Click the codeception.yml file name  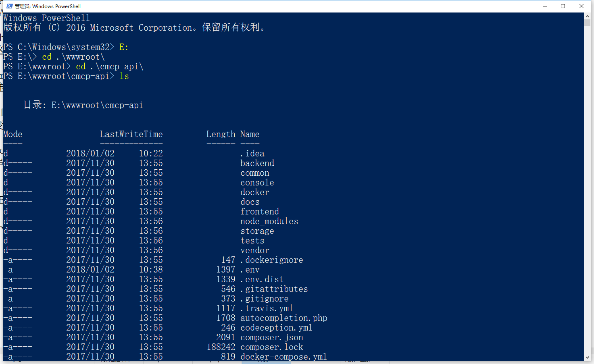[276, 328]
